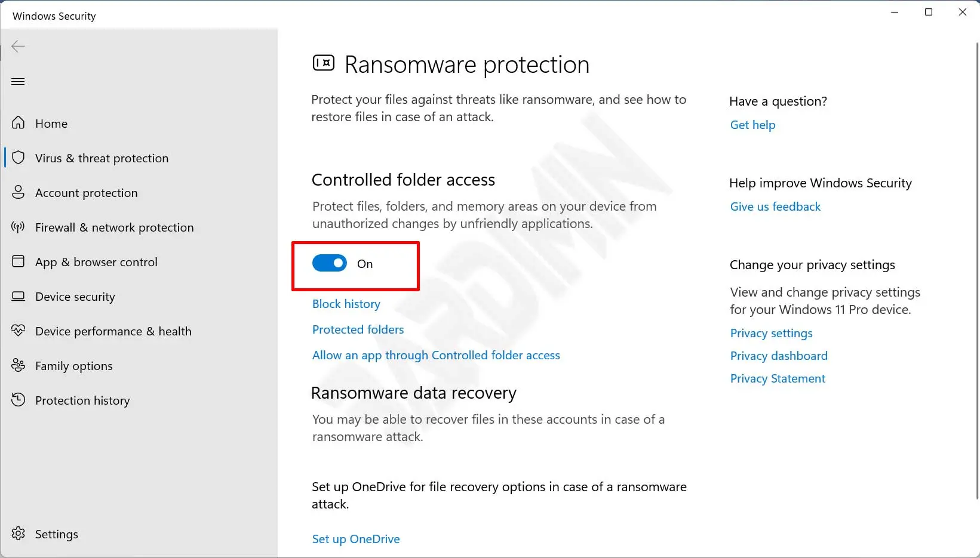Turn off Controlled folder access toggle
The image size is (980, 558).
pyautogui.click(x=330, y=263)
